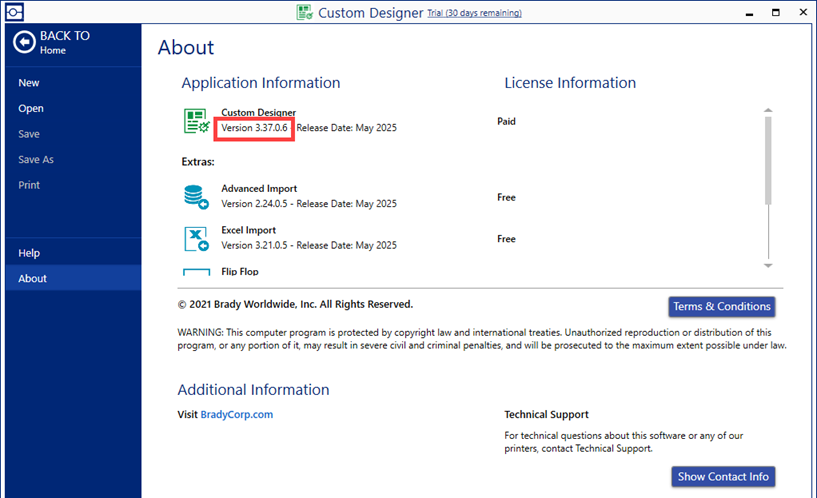
Task: Choose Save from the sidebar
Action: [x=29, y=134]
